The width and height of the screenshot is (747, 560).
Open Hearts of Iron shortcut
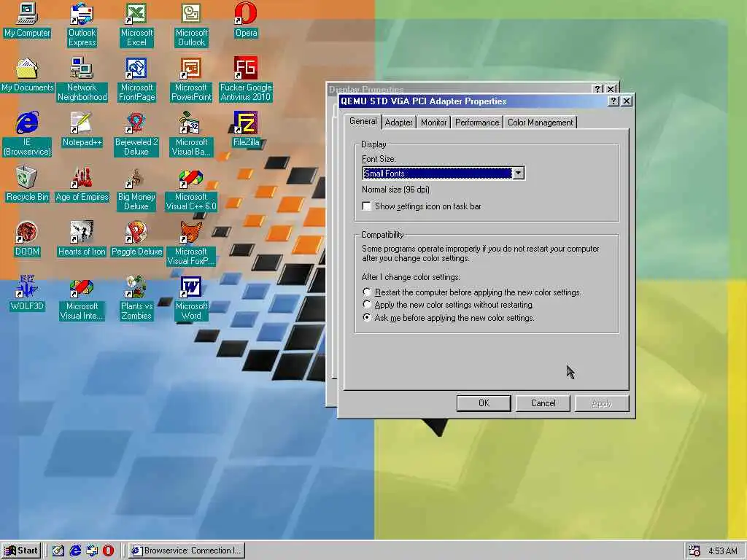(82, 238)
